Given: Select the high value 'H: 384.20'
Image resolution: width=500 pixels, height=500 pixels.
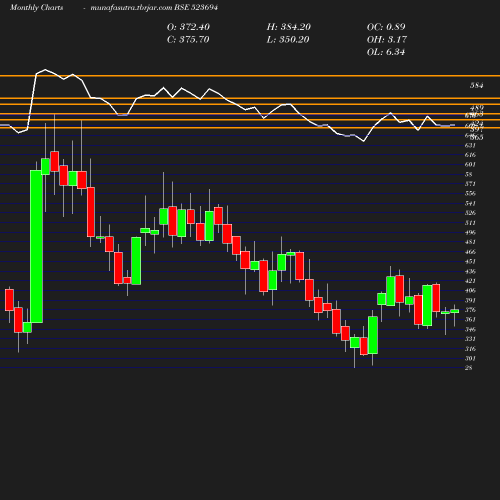Looking at the screenshot, I should (x=289, y=27).
